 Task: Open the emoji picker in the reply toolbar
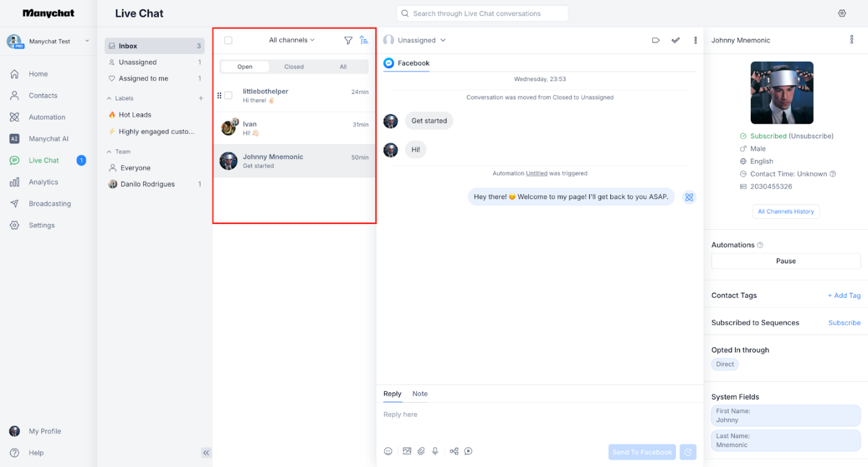tap(388, 451)
